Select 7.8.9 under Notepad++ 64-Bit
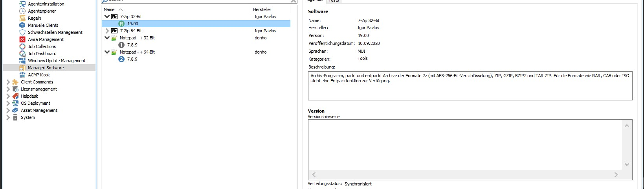Image resolution: width=644 pixels, height=189 pixels. click(x=132, y=59)
